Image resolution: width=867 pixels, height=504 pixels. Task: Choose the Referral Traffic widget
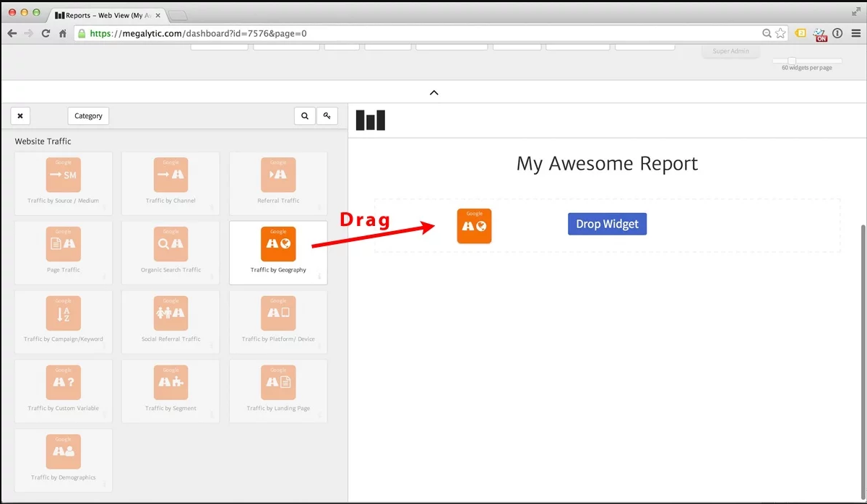click(278, 183)
